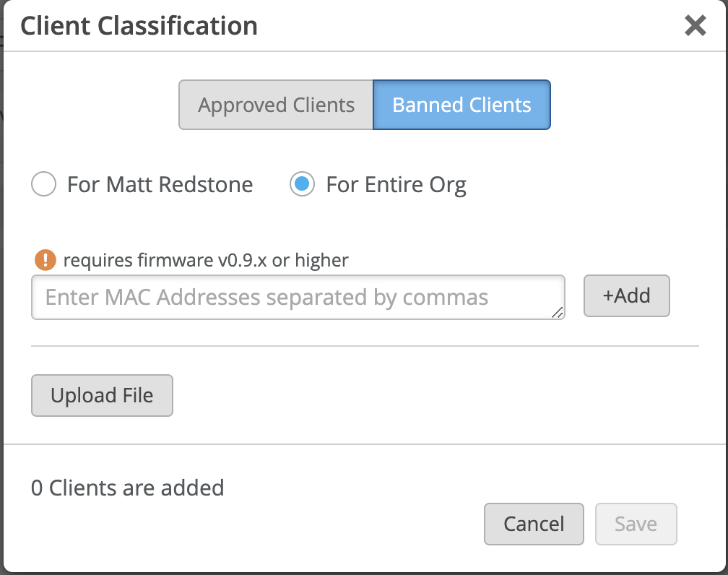Click the divider above Upload File

(x=365, y=346)
